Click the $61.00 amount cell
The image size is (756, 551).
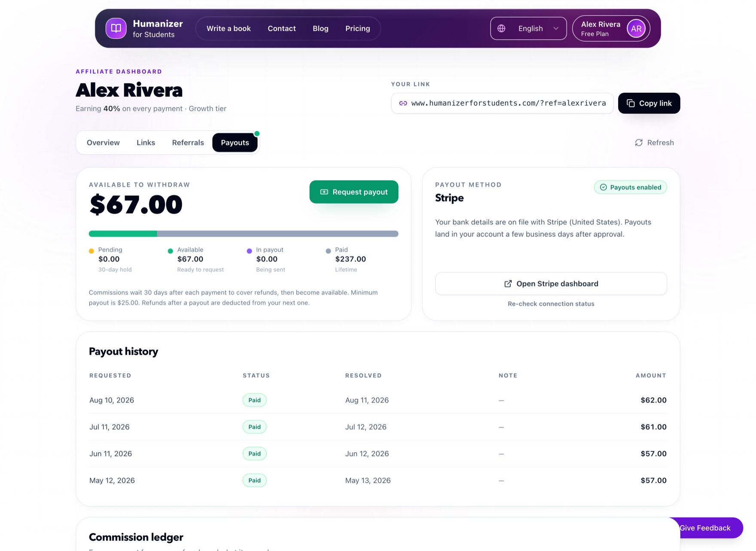[653, 427]
